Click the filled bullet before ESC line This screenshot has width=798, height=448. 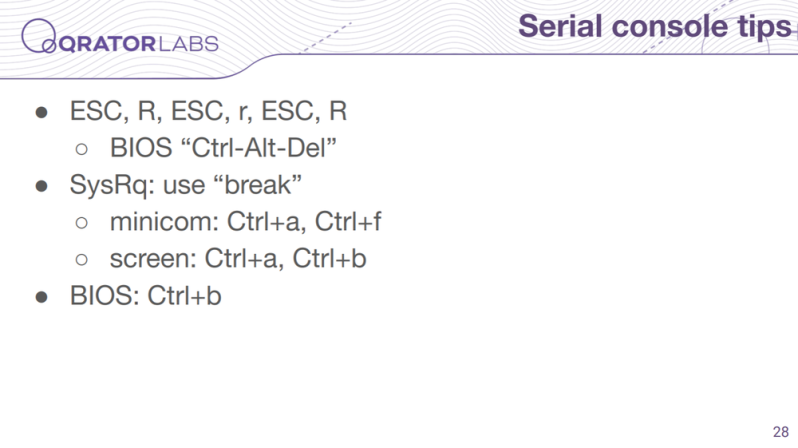(41, 113)
